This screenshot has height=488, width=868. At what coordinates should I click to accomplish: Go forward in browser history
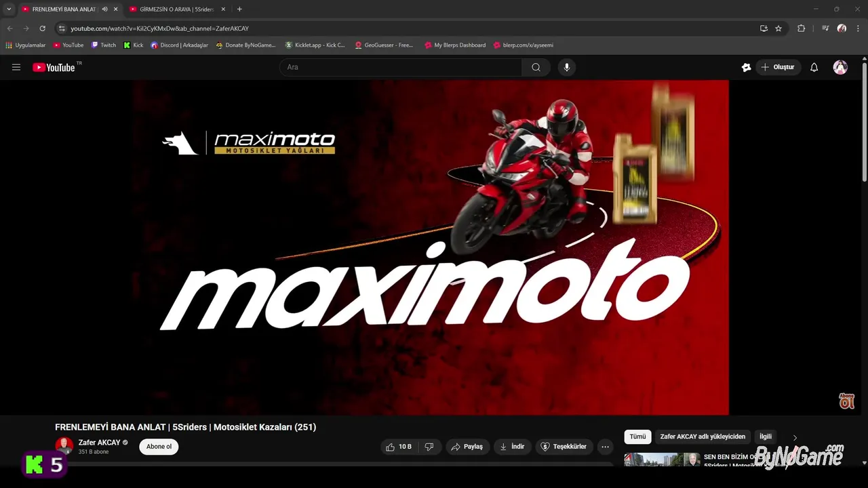(26, 28)
